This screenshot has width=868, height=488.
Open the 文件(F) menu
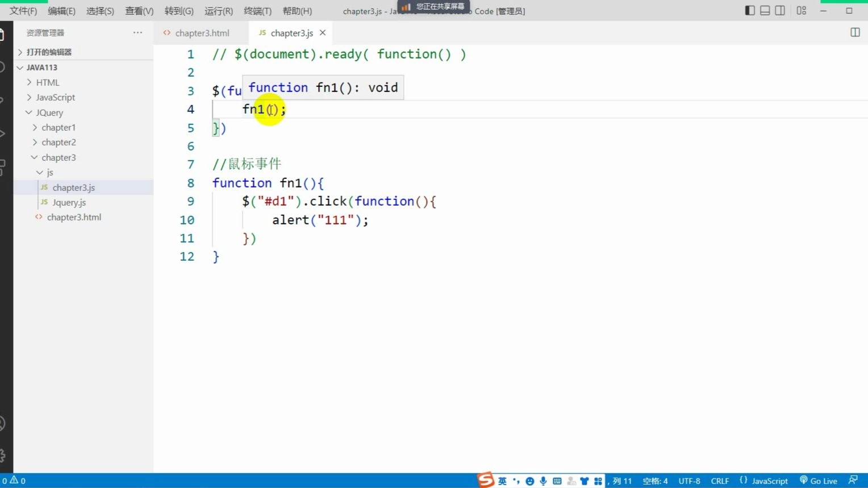tap(23, 11)
